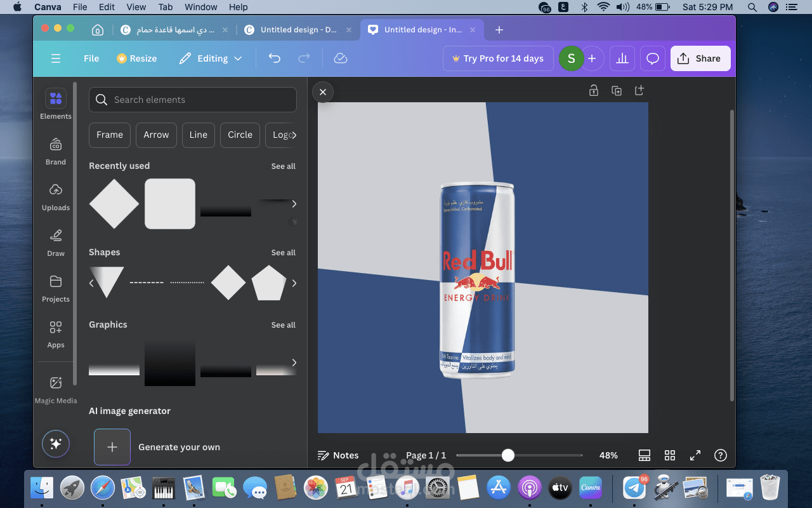
Task: Open the Apps sidebar section
Action: [x=56, y=334]
